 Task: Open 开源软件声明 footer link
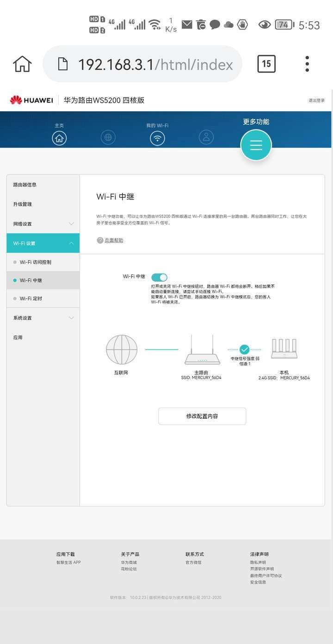click(x=262, y=569)
